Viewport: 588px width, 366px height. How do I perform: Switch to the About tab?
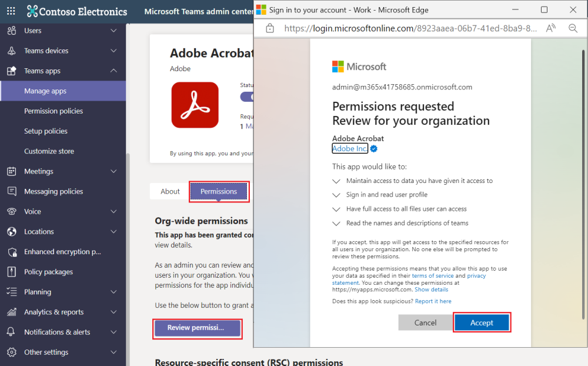click(x=170, y=191)
